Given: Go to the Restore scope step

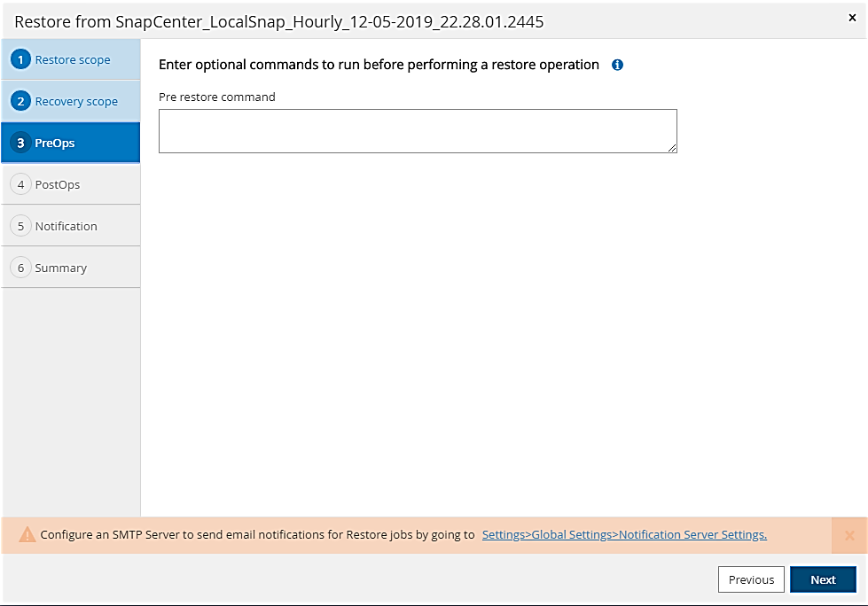Looking at the screenshot, I should click(x=73, y=60).
